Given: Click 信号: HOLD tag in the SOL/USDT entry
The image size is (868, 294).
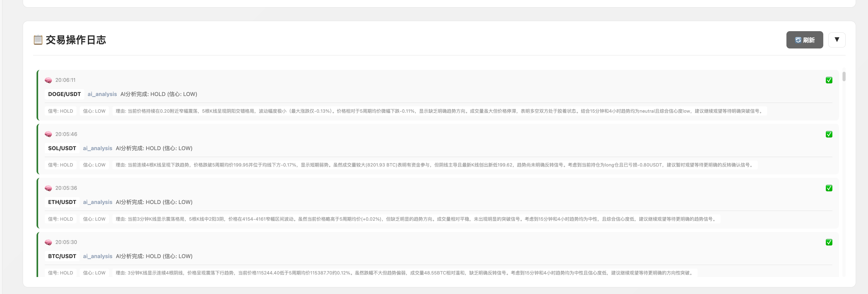Looking at the screenshot, I should point(60,165).
